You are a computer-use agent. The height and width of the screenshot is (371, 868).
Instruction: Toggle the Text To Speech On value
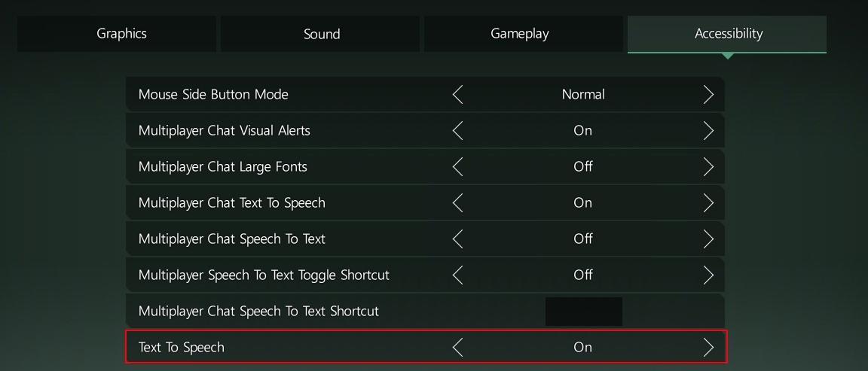(582, 347)
